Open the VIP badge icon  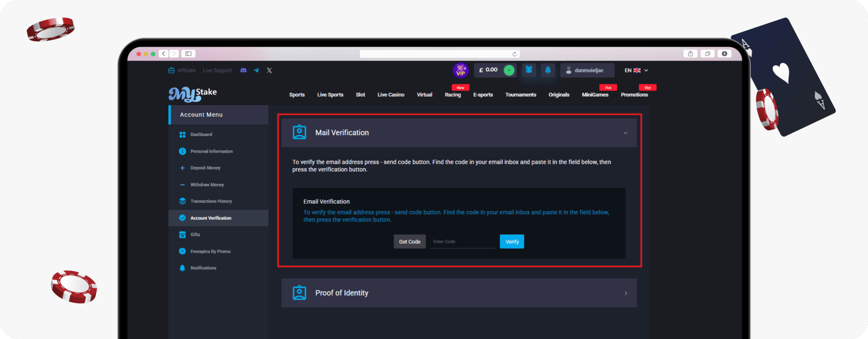(x=461, y=71)
